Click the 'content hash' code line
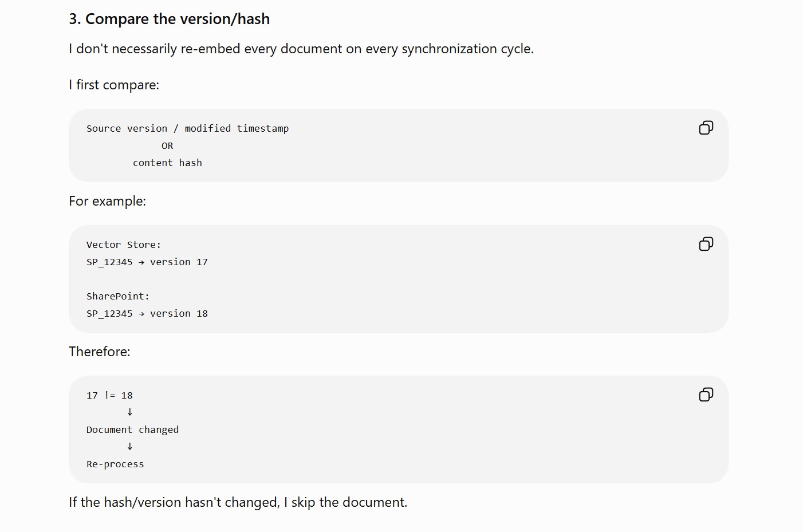 (167, 163)
